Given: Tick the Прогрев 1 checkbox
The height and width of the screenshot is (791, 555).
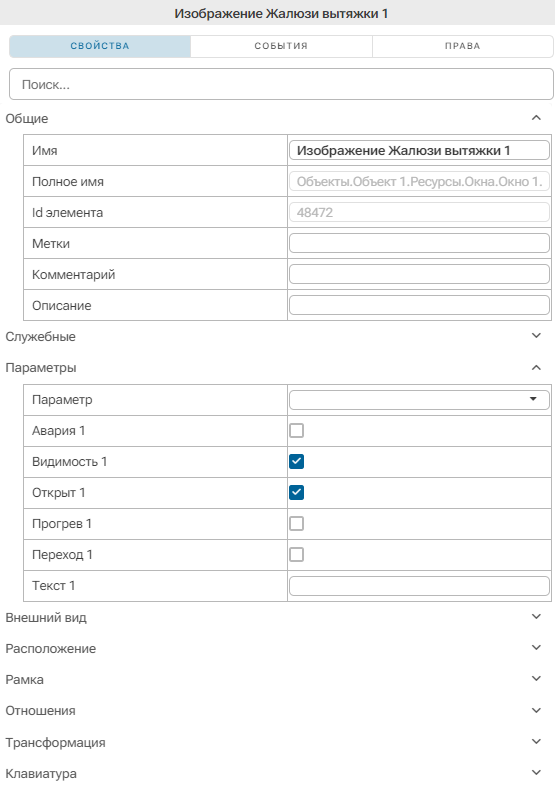Looking at the screenshot, I should (x=297, y=524).
